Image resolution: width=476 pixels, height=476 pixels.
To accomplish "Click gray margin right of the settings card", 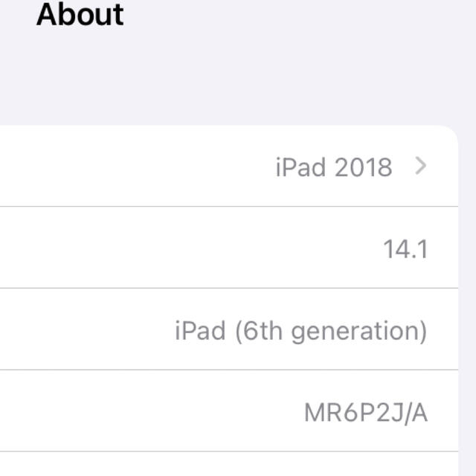I will [467, 303].
